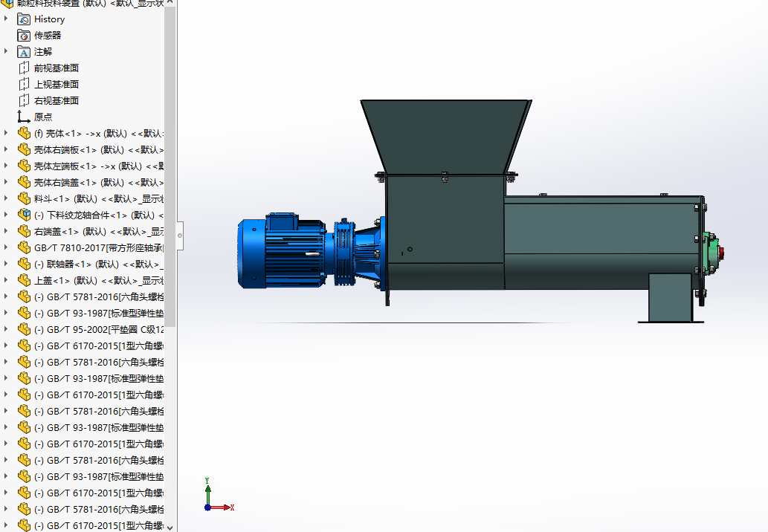Select the hopper on top of the model
This screenshot has width=768, height=532.
tap(446, 136)
